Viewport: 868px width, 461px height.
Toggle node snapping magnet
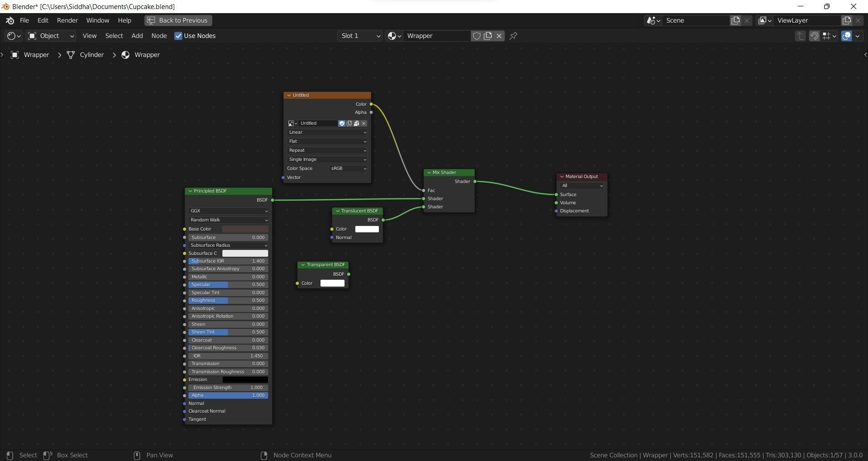[814, 36]
